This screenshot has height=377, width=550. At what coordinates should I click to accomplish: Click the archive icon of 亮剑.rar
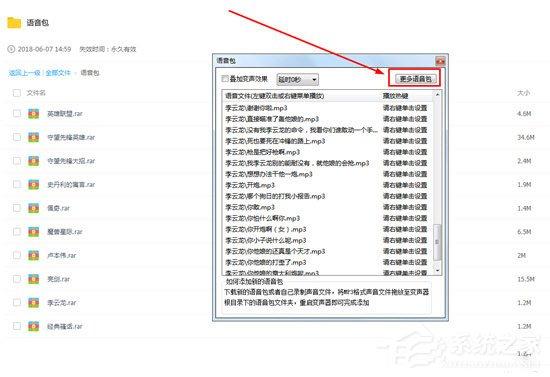34,279
